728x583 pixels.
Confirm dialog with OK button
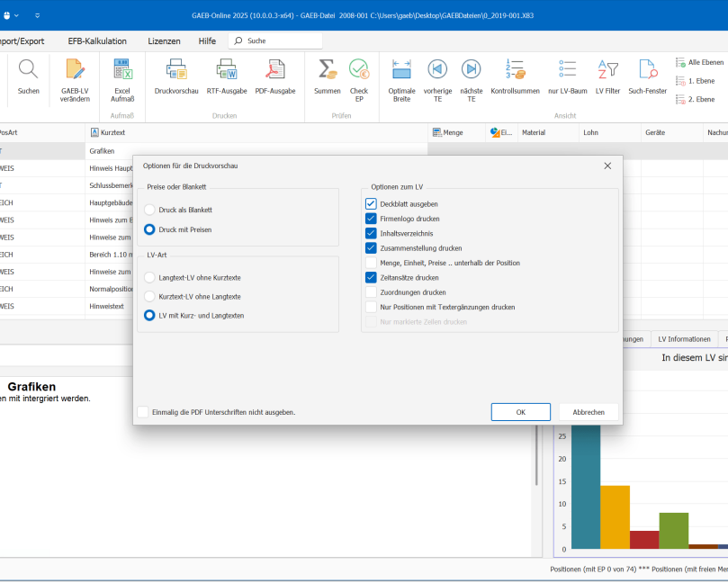520,412
